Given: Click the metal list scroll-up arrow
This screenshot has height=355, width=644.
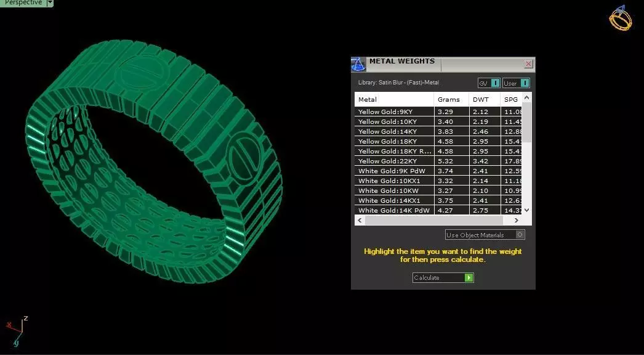Looking at the screenshot, I should [527, 98].
